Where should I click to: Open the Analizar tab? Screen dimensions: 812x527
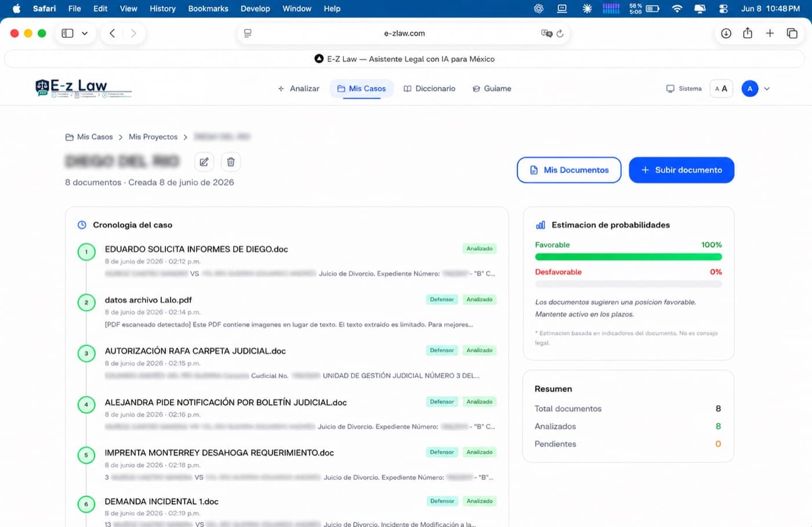299,89
